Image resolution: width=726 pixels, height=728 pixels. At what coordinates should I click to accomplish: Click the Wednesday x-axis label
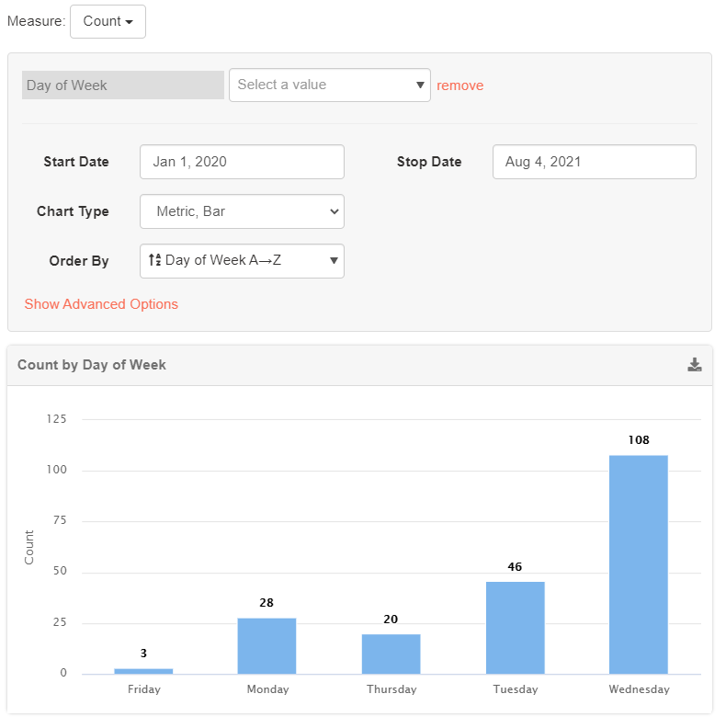639,689
